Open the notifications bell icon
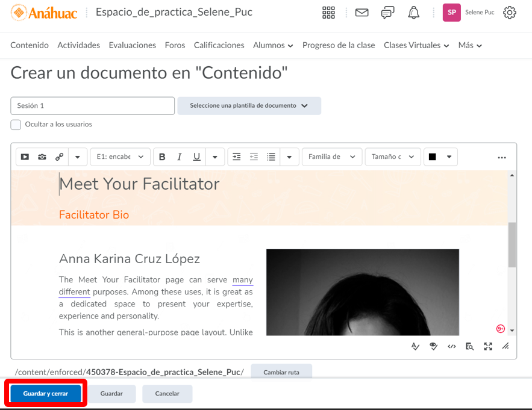The height and width of the screenshot is (410, 532). 413,13
